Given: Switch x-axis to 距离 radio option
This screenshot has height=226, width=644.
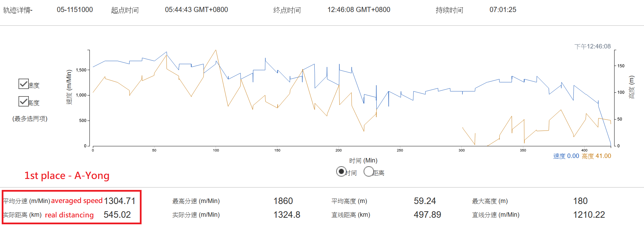Looking at the screenshot, I should (x=368, y=171).
